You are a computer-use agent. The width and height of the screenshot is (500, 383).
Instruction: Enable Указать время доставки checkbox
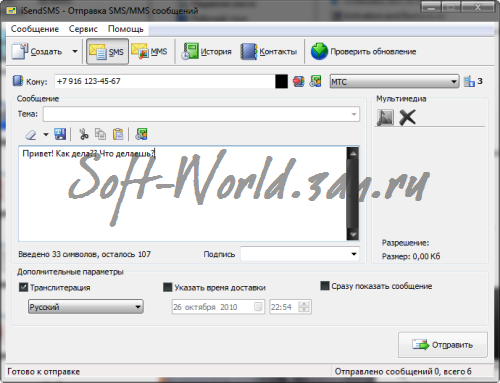point(167,287)
